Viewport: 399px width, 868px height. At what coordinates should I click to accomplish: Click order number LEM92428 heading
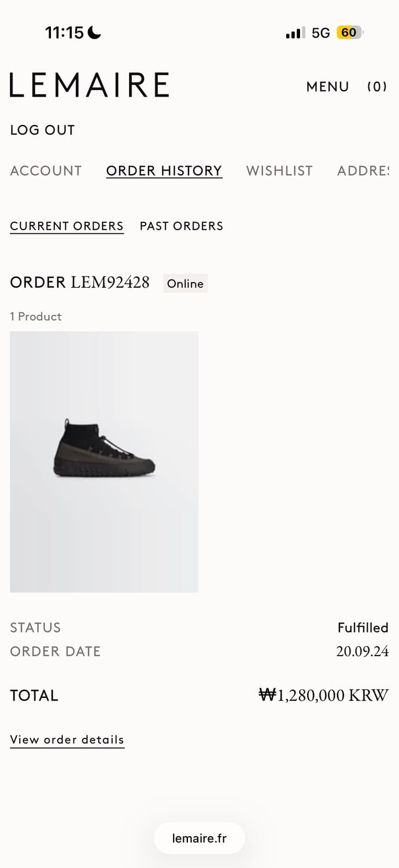pos(80,282)
